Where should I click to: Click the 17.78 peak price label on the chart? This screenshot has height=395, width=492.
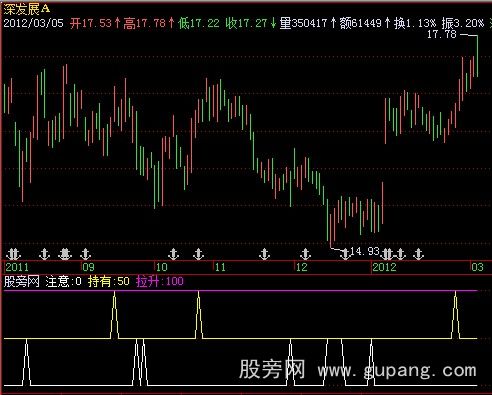pyautogui.click(x=442, y=34)
